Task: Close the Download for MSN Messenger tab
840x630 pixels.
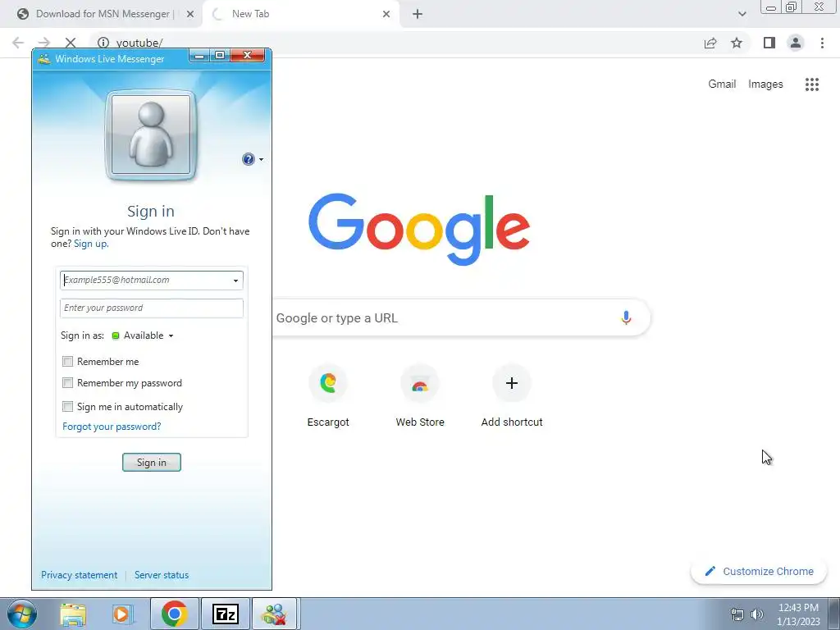Action: pos(189,14)
